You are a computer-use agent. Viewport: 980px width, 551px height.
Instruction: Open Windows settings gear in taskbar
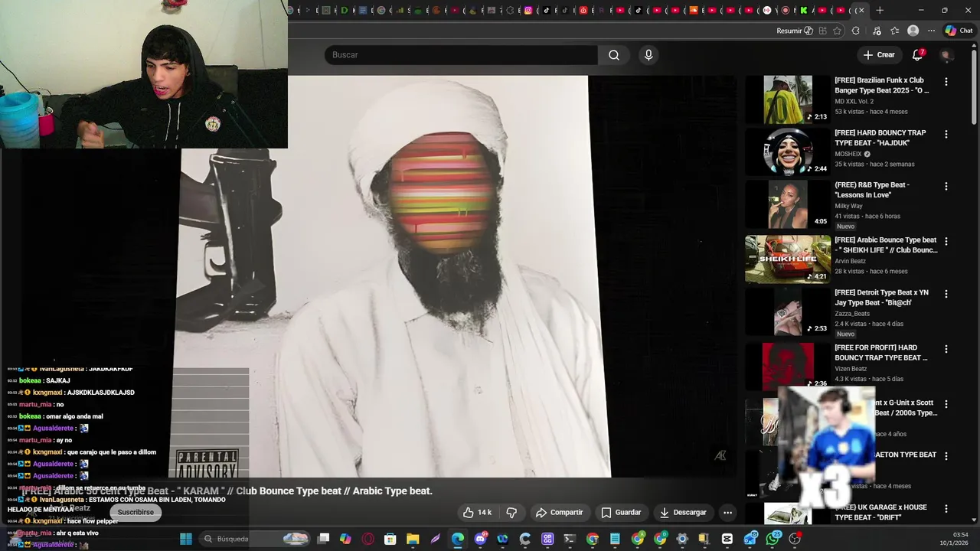(x=681, y=539)
